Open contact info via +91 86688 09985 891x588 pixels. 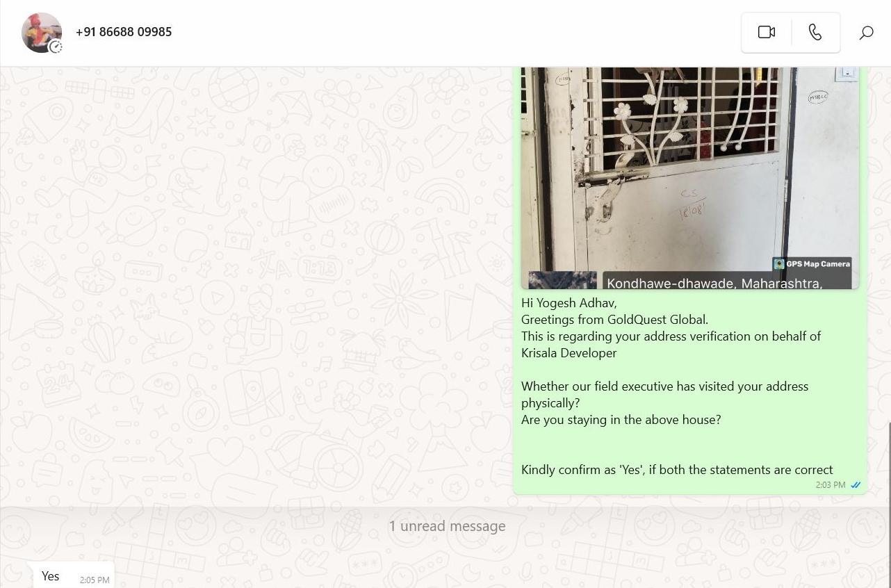124,32
